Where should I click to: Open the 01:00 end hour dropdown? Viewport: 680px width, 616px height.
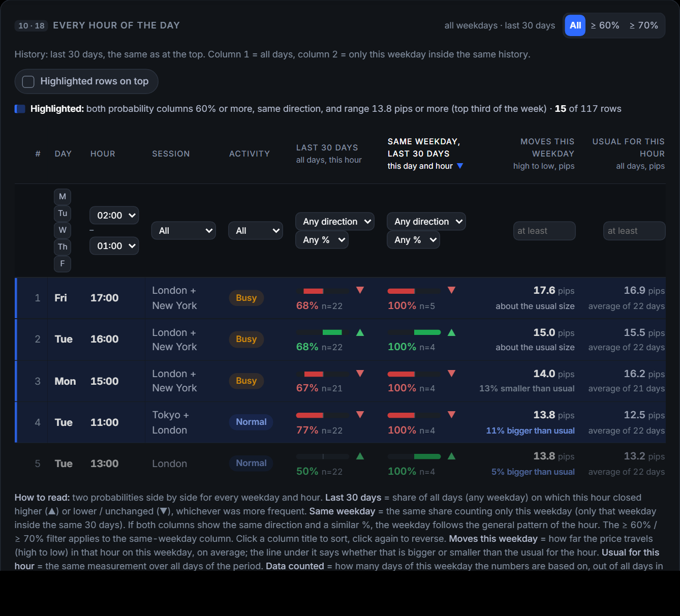114,246
